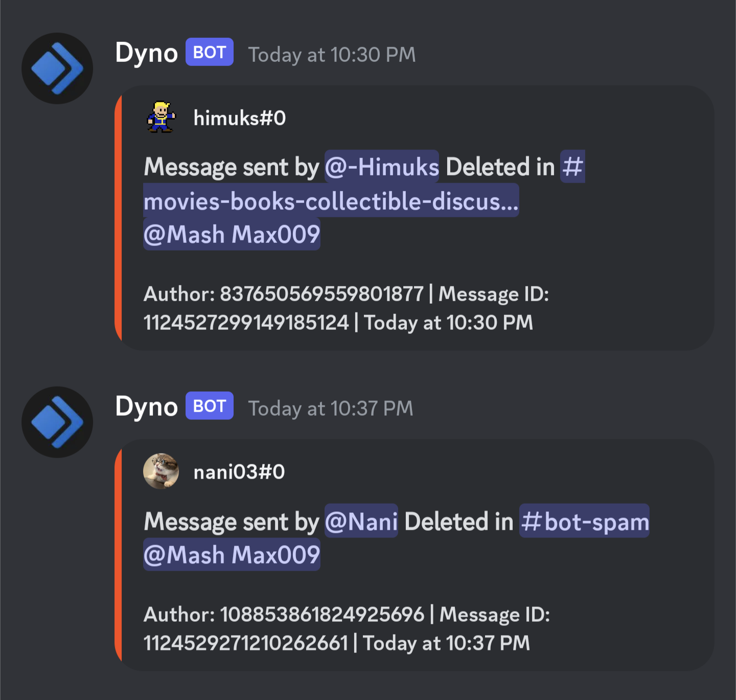
Task: Click the himuks#0 embed author name
Action: point(239,118)
